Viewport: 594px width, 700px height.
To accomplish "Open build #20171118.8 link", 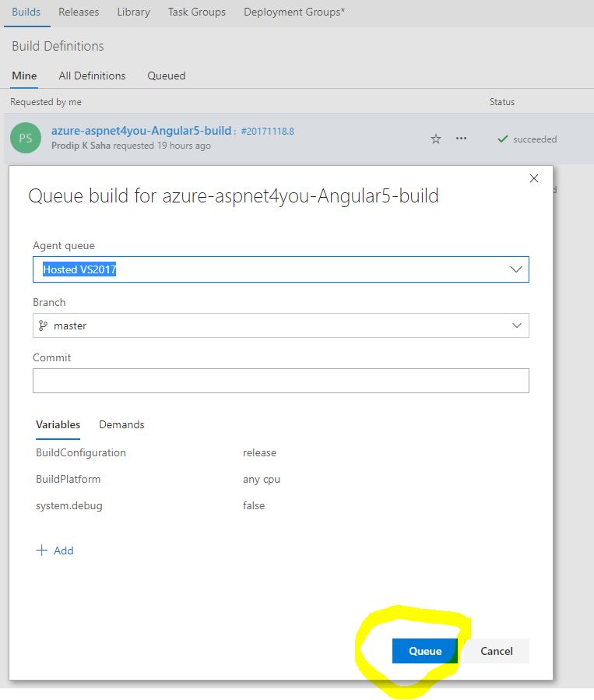I will pos(267,132).
